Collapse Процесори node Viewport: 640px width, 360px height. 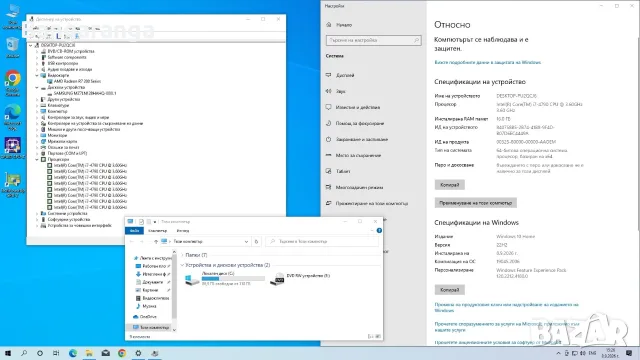coord(37,160)
